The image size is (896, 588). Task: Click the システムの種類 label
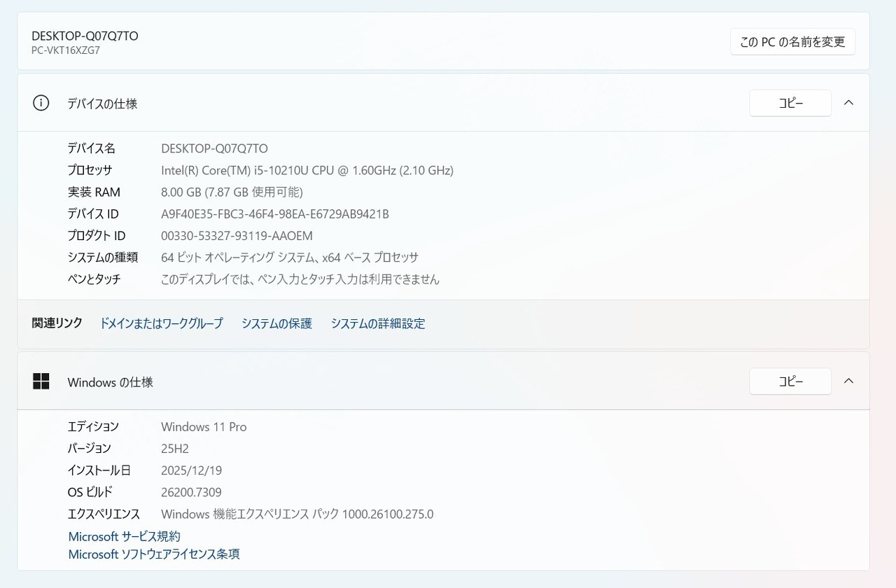coord(102,258)
